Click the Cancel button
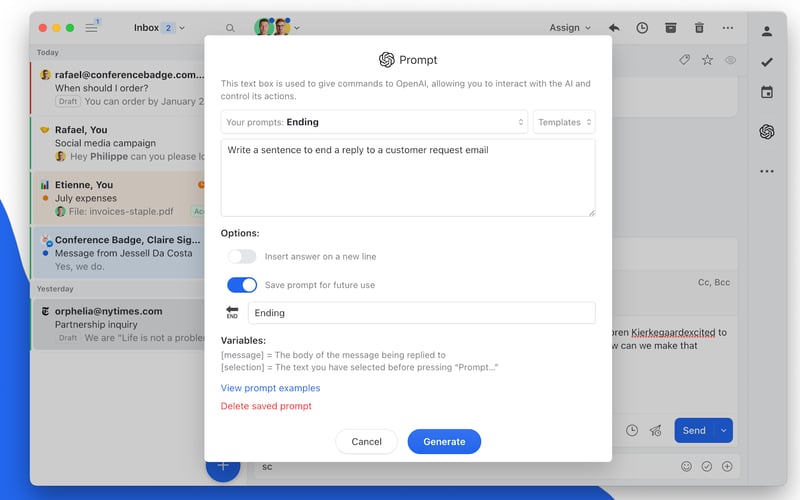Screen dimensions: 800x500 pyautogui.click(x=366, y=442)
